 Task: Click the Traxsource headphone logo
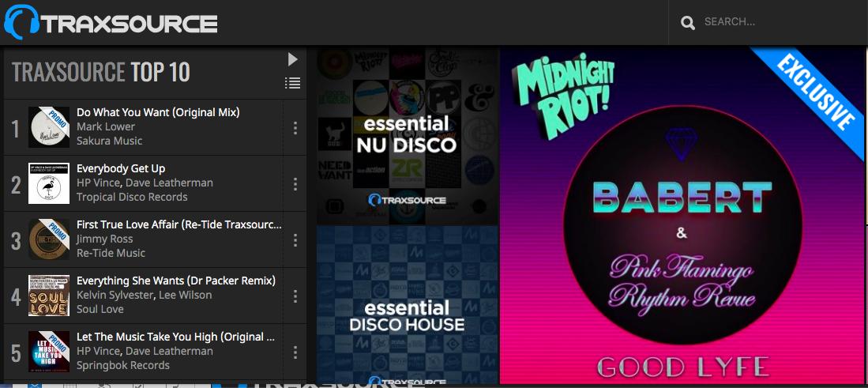click(21, 22)
